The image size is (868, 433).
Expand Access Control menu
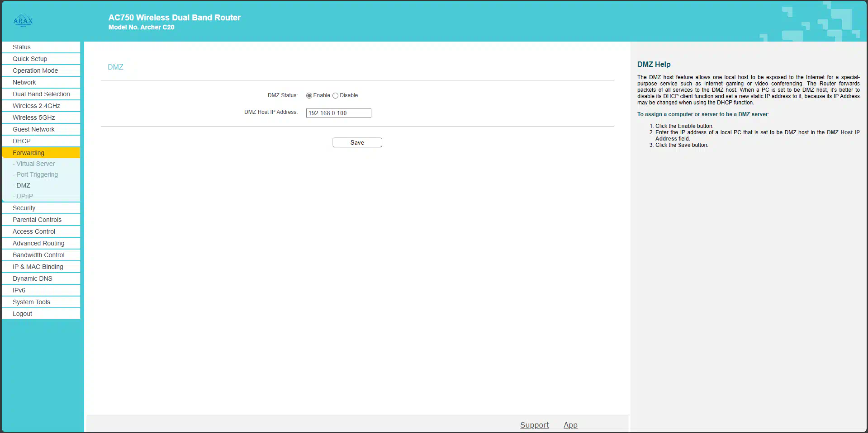41,231
